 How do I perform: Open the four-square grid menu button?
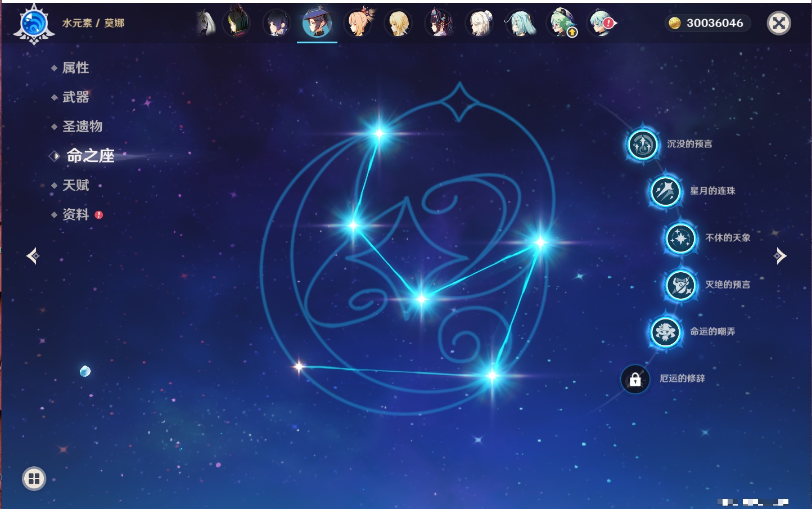[34, 479]
